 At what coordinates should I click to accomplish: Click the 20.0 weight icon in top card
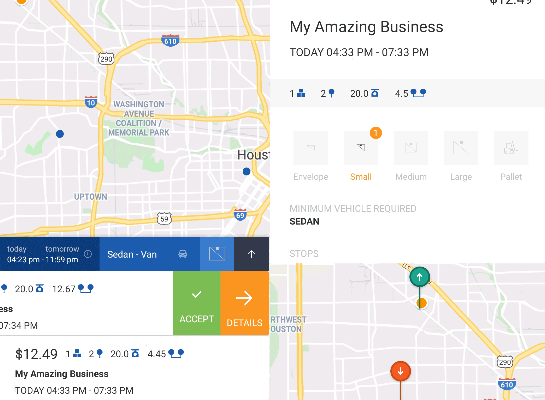pos(40,288)
